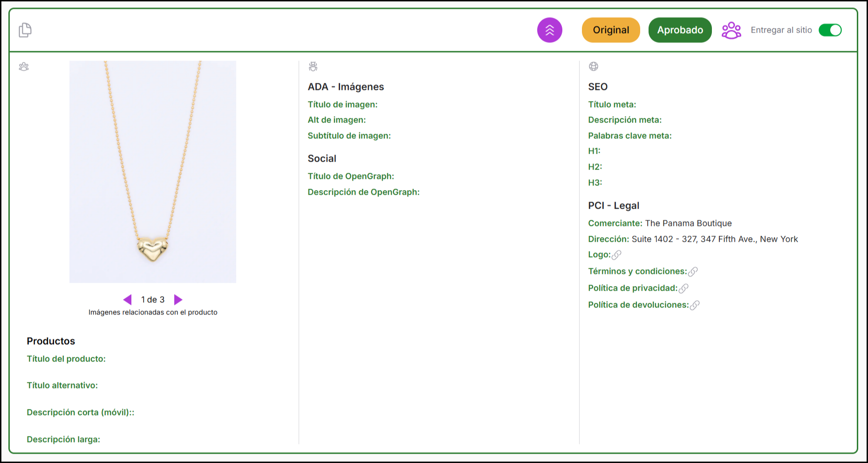
Task: Go to next product image arrow
Action: (178, 300)
